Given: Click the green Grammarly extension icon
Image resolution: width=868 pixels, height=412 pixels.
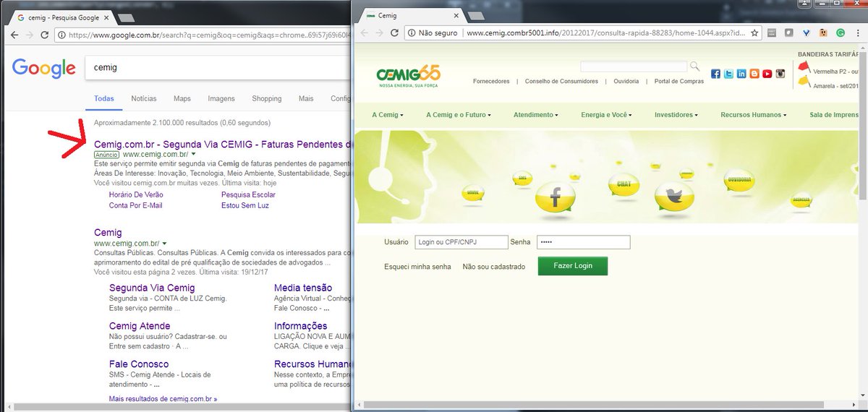Looking at the screenshot, I should [841, 33].
